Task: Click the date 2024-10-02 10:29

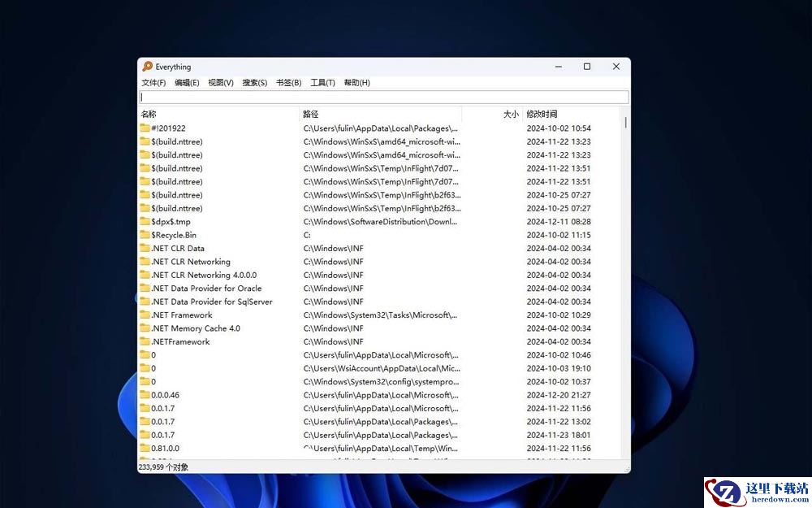Action: coord(559,315)
